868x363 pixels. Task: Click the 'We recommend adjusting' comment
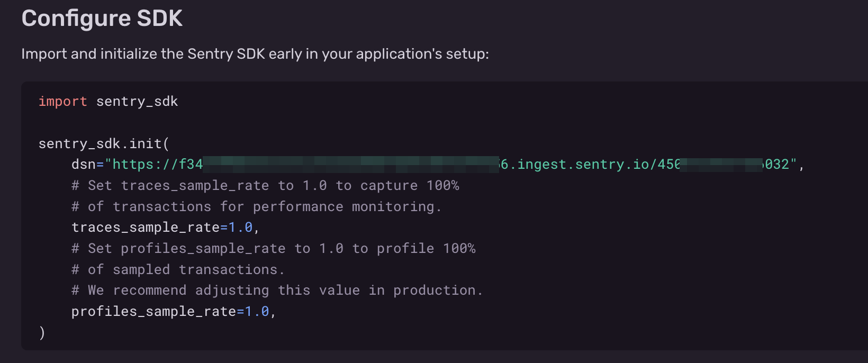pyautogui.click(x=277, y=291)
